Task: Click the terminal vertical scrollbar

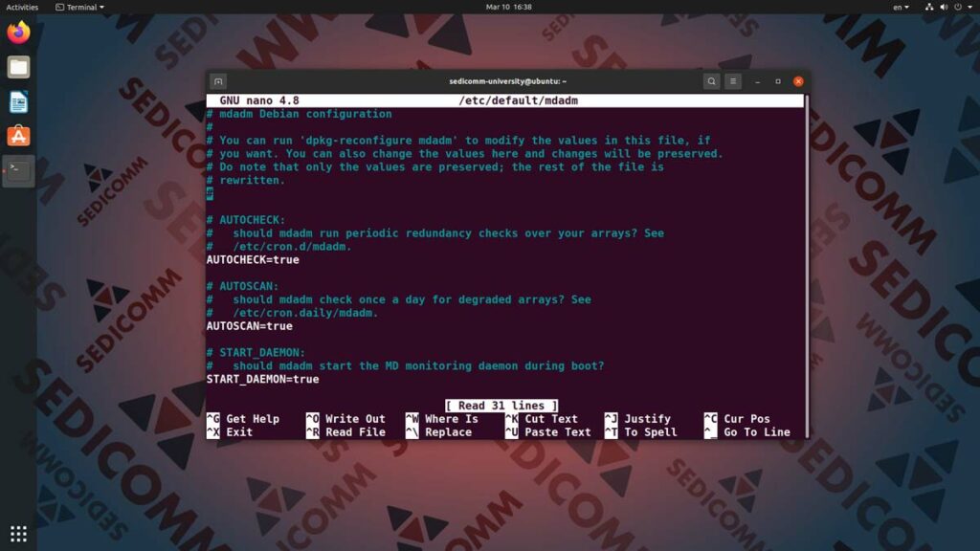Action: pyautogui.click(x=807, y=266)
